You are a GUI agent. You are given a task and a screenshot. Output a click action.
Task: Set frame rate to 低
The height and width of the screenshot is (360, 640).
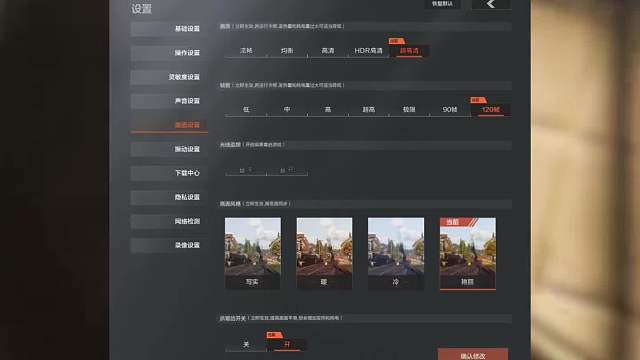tap(246, 109)
